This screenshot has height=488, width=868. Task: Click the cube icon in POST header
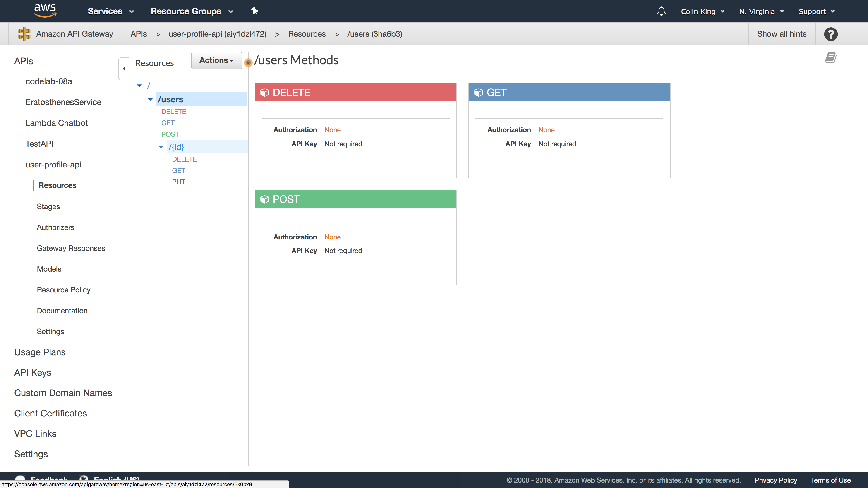point(264,199)
